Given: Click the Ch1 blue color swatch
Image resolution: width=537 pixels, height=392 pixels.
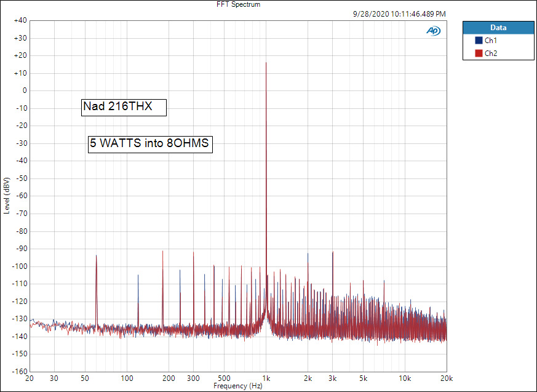Looking at the screenshot, I should click(x=479, y=41).
